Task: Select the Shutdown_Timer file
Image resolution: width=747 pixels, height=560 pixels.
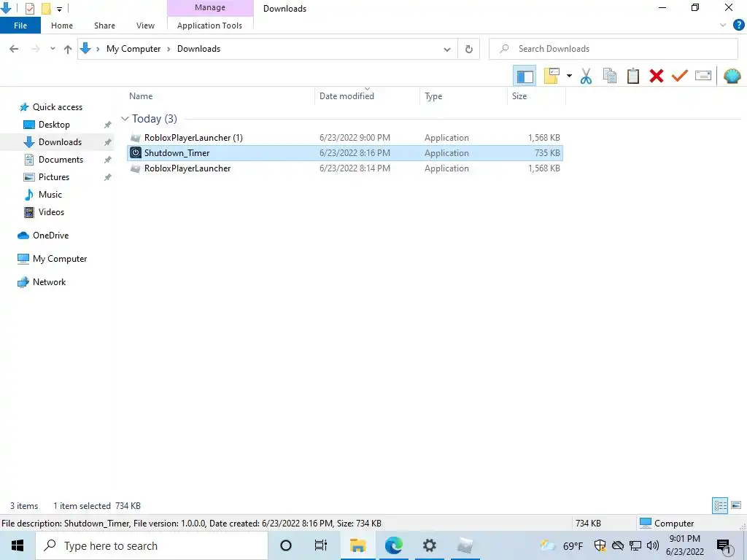Action: coord(345,153)
